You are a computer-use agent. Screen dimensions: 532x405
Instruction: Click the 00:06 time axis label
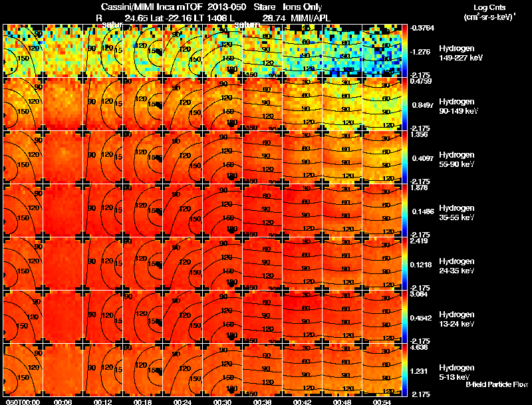pos(63,402)
